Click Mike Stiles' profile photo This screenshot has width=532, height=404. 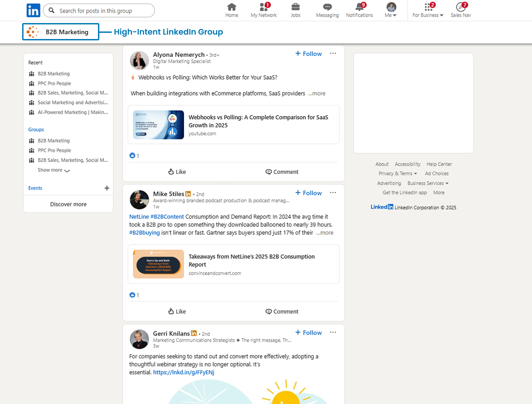pos(139,200)
